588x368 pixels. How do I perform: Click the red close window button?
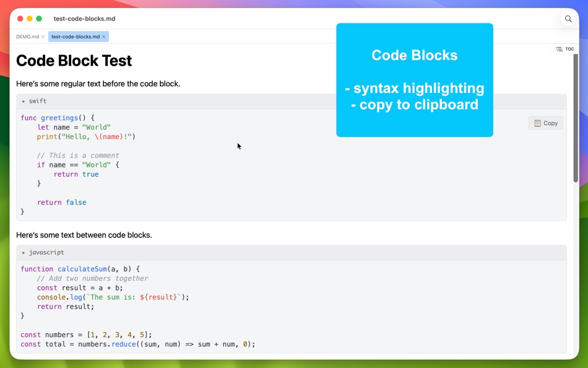point(20,19)
